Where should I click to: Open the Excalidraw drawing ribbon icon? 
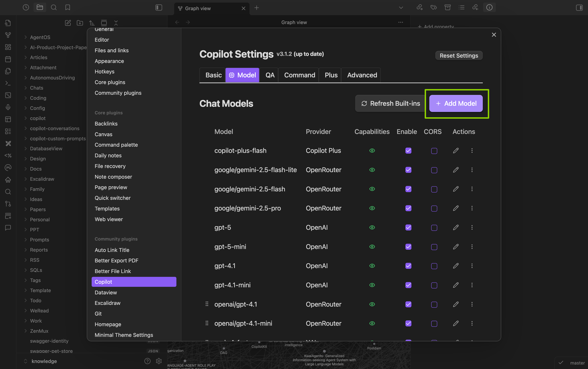[8, 143]
